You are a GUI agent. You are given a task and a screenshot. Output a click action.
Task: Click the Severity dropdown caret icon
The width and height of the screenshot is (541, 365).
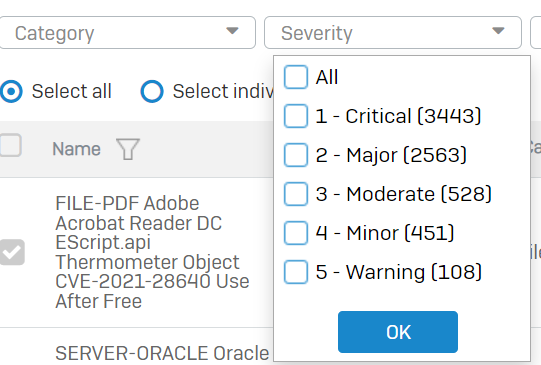click(498, 31)
